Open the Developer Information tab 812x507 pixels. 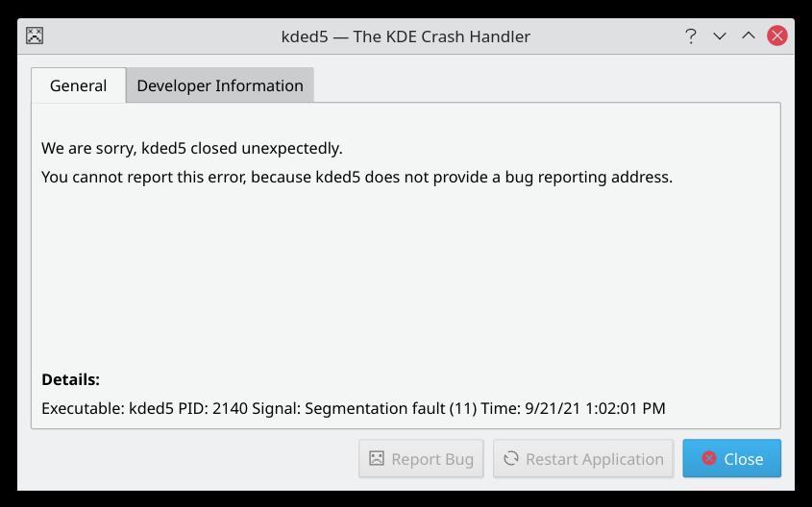point(220,85)
